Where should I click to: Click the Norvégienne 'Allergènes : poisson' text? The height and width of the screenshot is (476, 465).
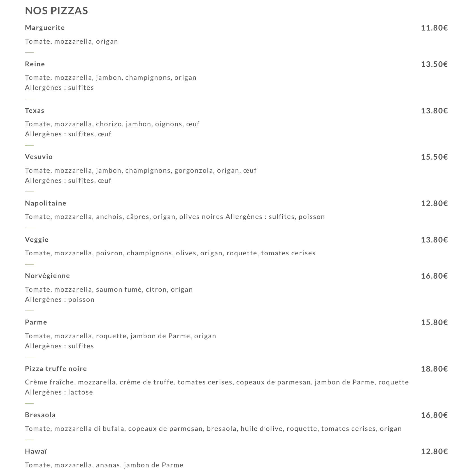pyautogui.click(x=60, y=300)
